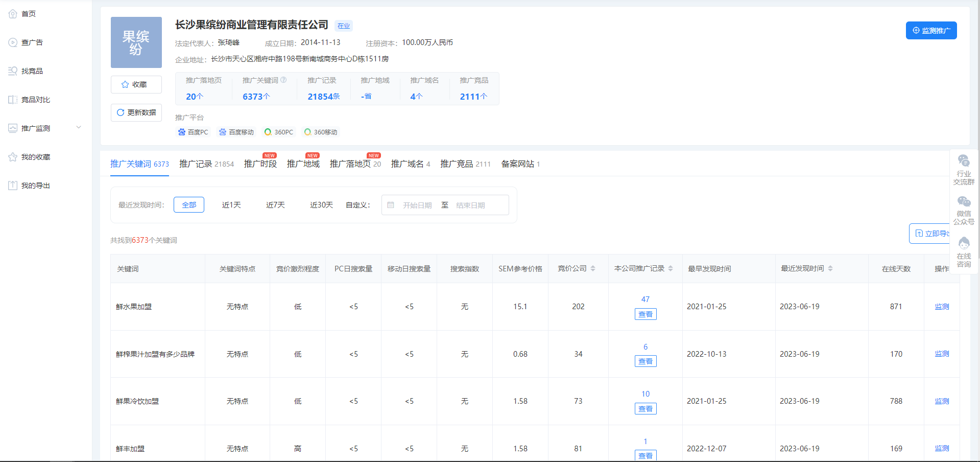Click the 果缤纷 company logo

[136, 42]
